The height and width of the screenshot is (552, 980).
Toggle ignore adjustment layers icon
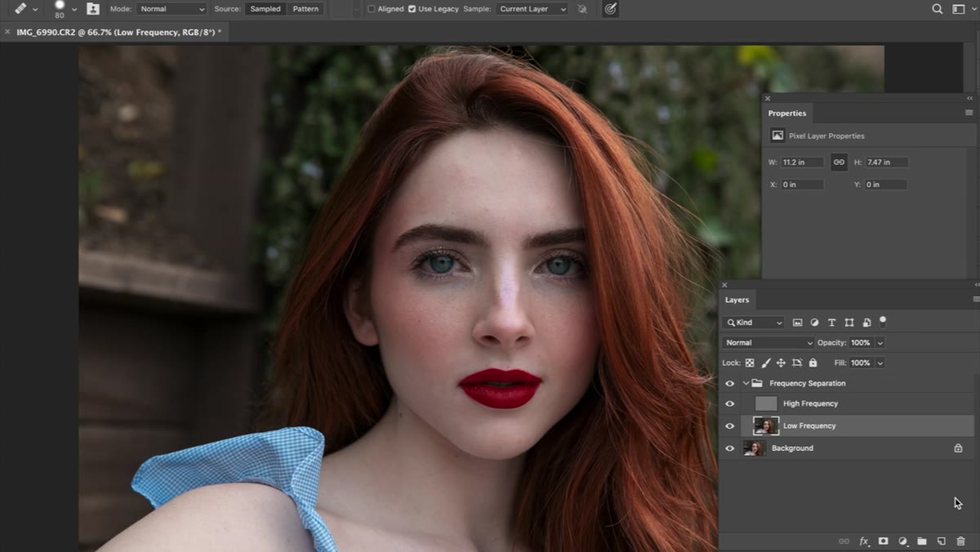coord(582,9)
